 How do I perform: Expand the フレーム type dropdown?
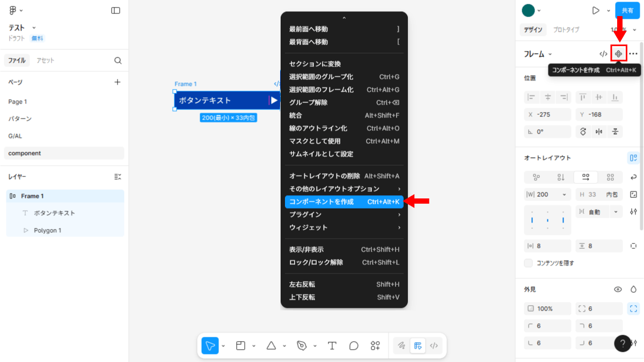[x=538, y=54]
